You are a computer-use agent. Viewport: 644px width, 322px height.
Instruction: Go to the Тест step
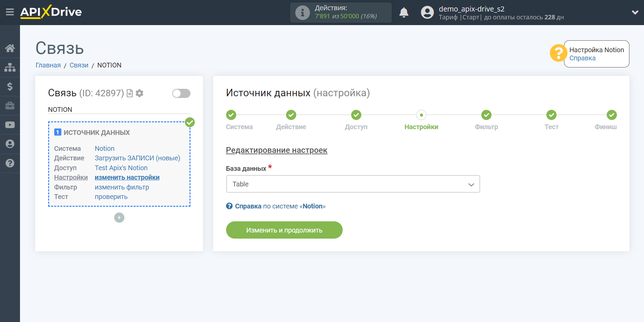551,115
